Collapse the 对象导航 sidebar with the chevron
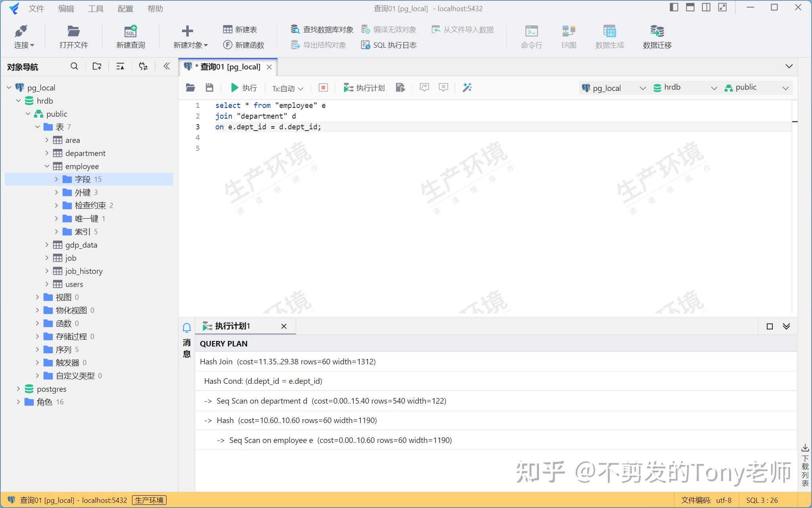Viewport: 812px width, 508px height. pyautogui.click(x=166, y=66)
